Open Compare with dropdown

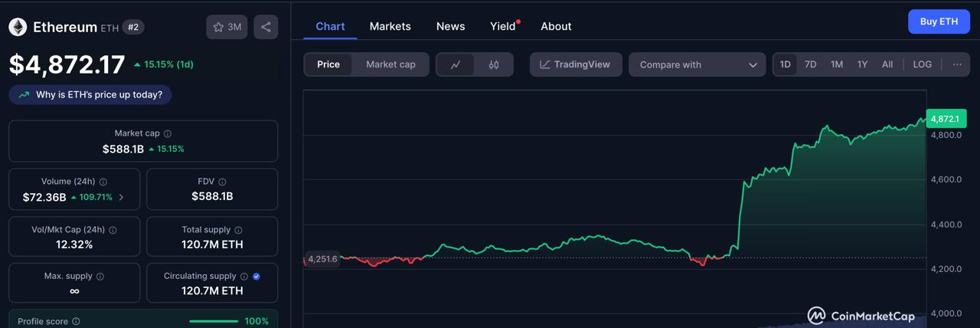point(697,64)
